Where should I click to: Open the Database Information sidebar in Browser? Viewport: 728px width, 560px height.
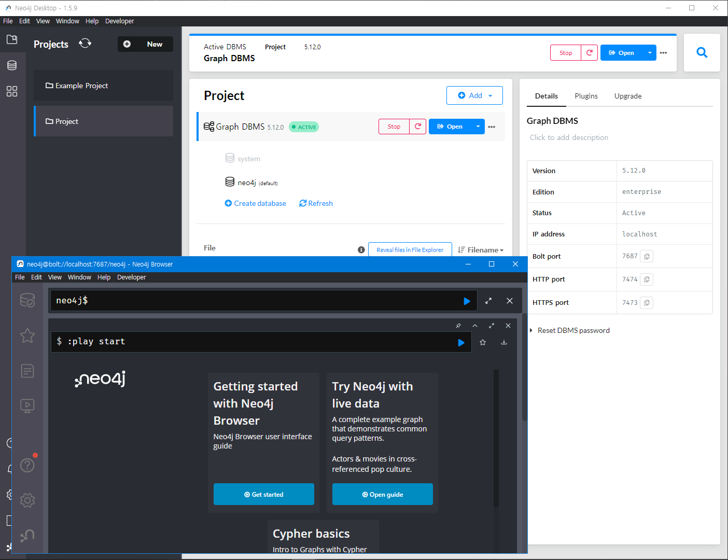27,300
